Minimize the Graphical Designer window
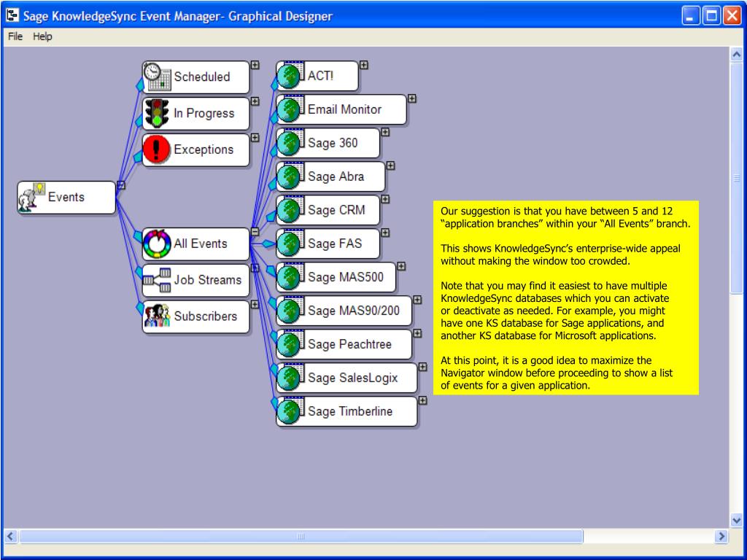747x560 pixels. point(690,16)
